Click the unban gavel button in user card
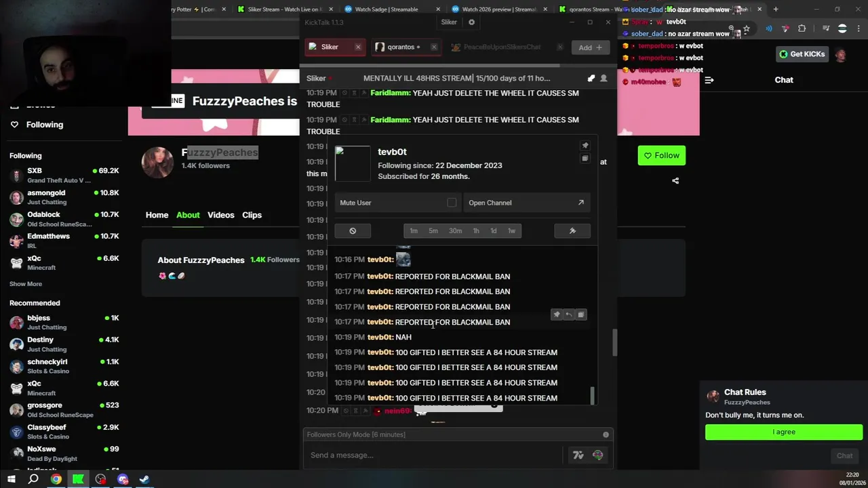 tap(572, 230)
